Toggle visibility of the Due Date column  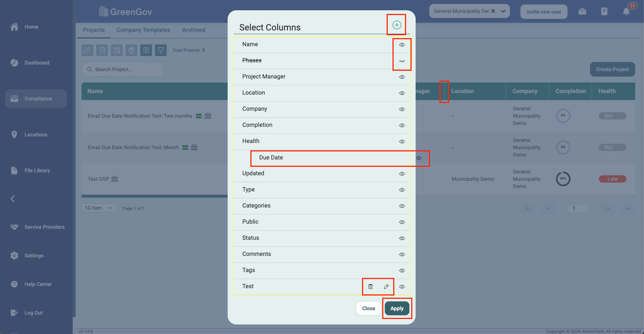(x=419, y=158)
